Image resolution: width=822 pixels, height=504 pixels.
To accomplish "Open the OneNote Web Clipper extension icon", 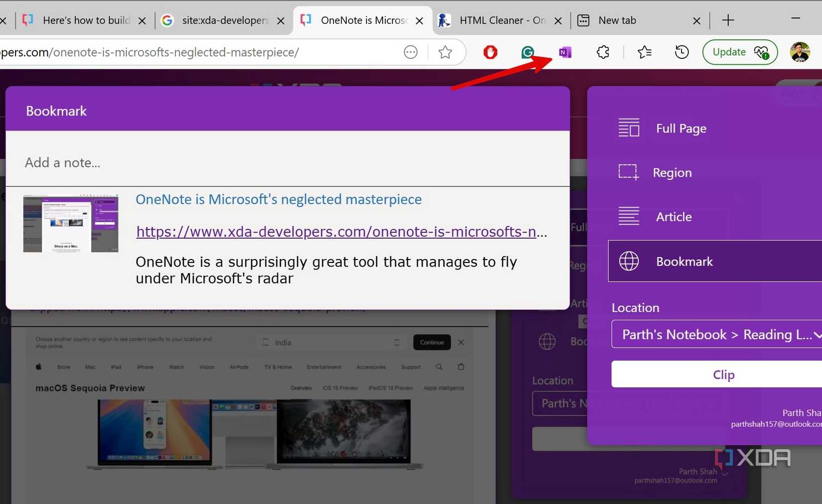I will coord(565,52).
